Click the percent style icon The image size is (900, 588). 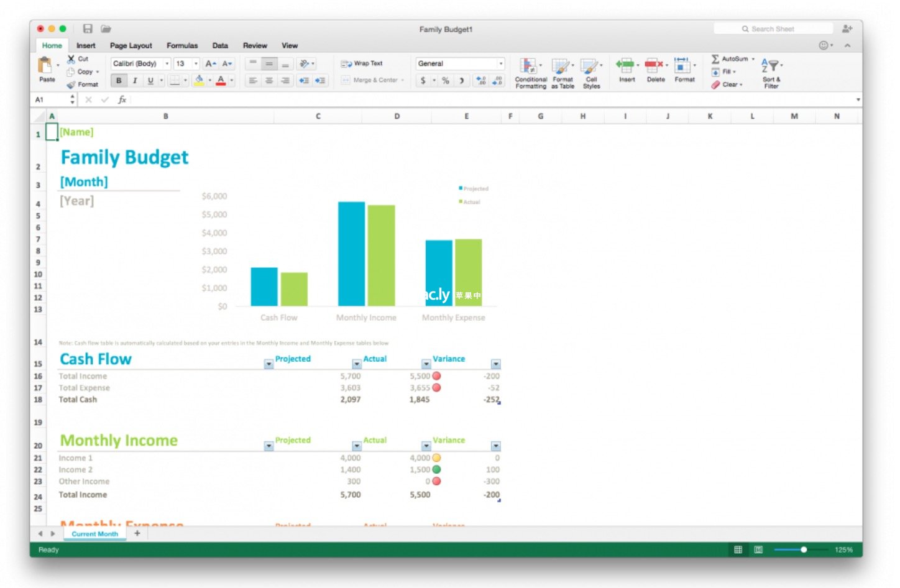coord(446,80)
